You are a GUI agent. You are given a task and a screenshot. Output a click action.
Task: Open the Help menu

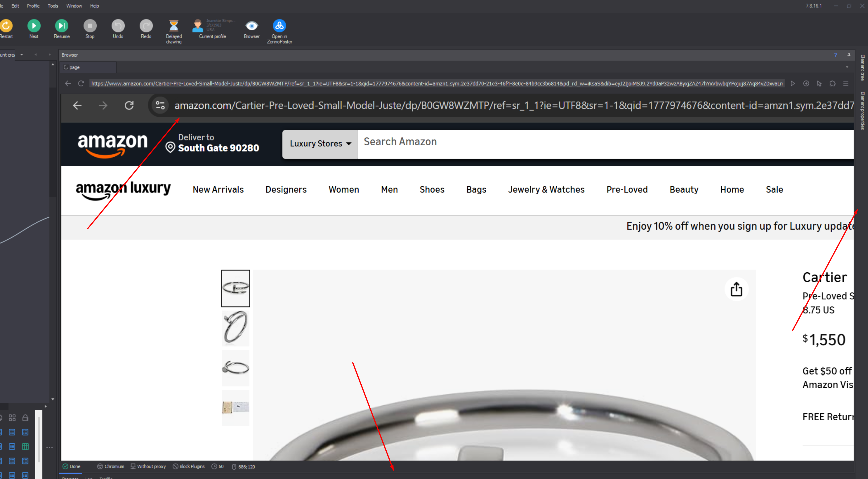coord(95,6)
